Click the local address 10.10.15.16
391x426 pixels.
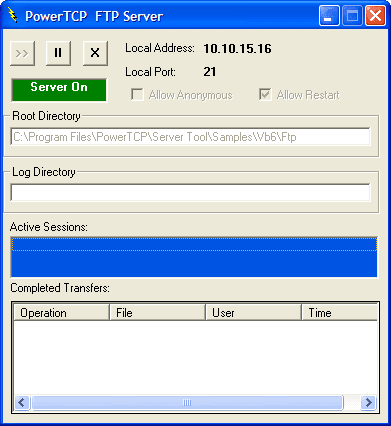(237, 49)
